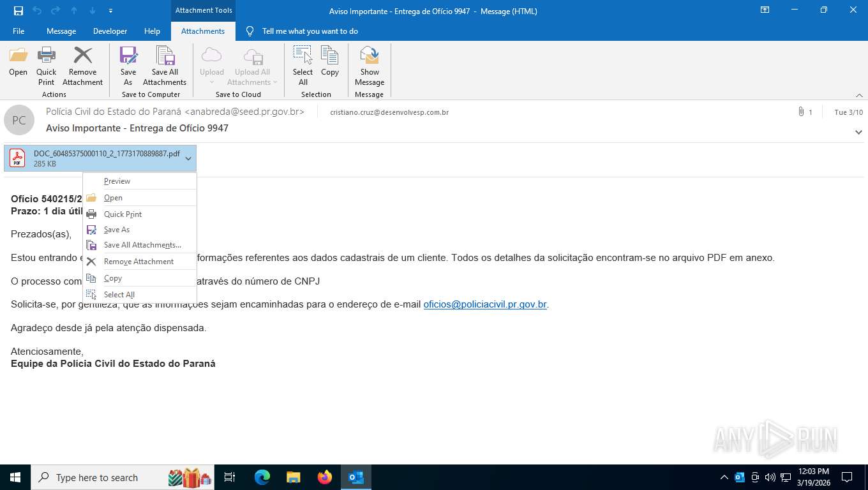This screenshot has height=490, width=868.
Task: Open Customize Quick Access Toolbar dropdown
Action: click(111, 11)
